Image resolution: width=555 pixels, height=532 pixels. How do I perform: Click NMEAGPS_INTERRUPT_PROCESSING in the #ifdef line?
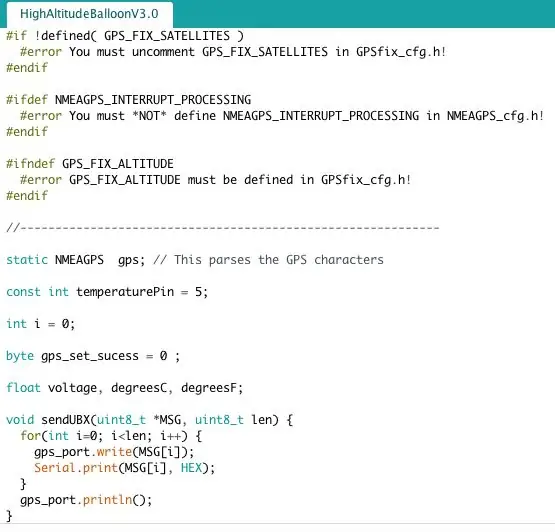click(153, 100)
